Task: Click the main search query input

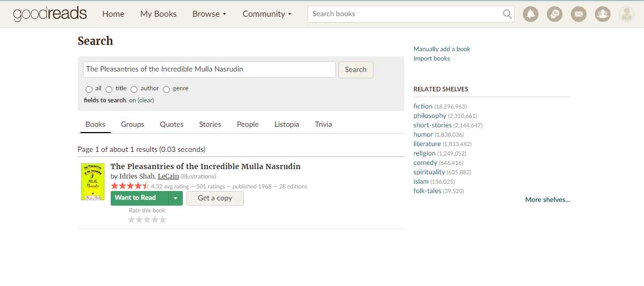Action: (209, 69)
